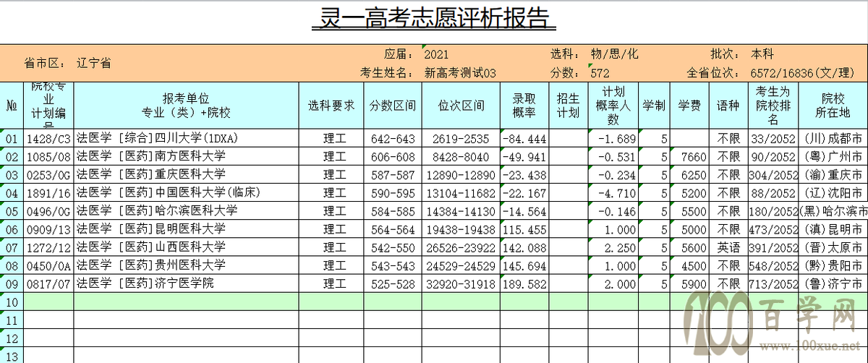Select rank range cell 26526-23922

point(461,247)
